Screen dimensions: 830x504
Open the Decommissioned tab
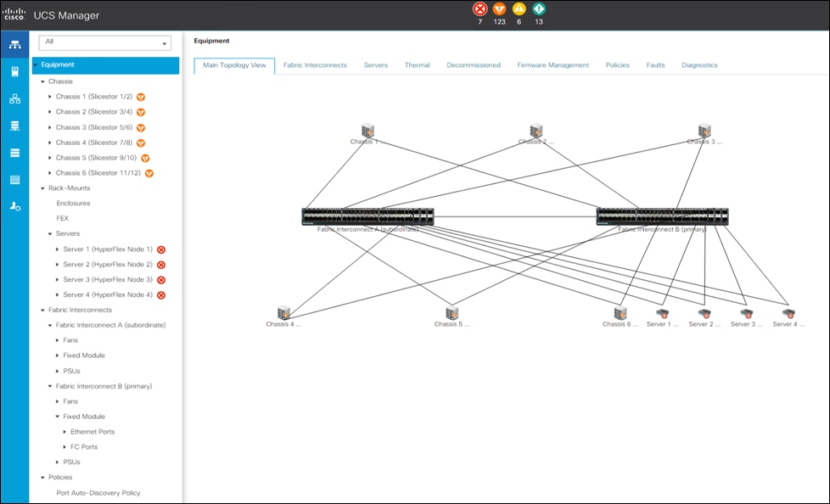474,65
